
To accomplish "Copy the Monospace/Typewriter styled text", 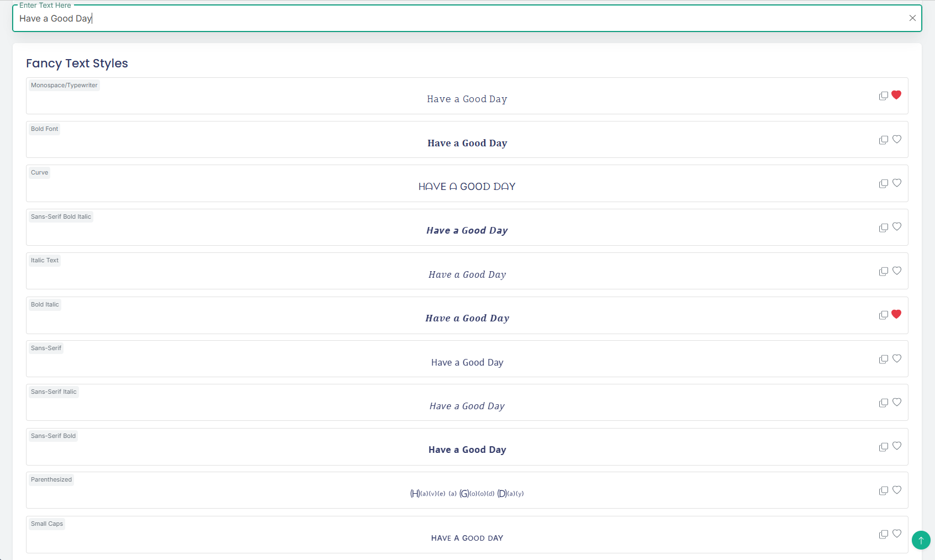I will [883, 96].
